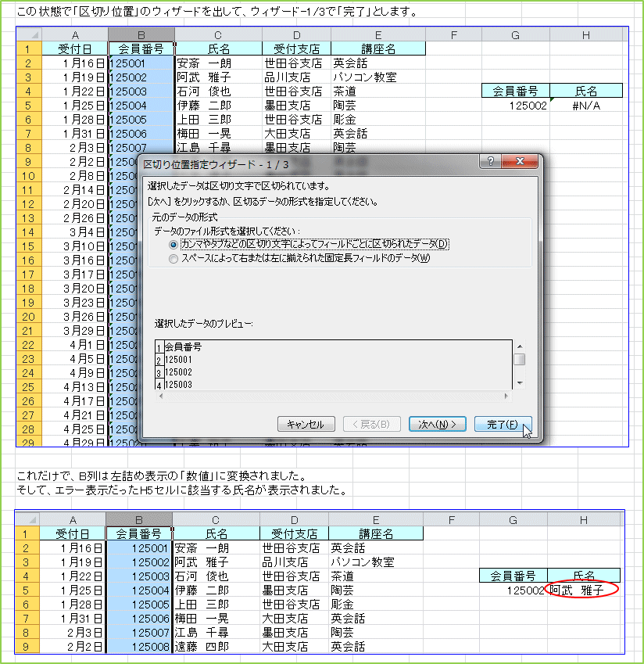Click the preview vertical scrollbar thumb

520,360
